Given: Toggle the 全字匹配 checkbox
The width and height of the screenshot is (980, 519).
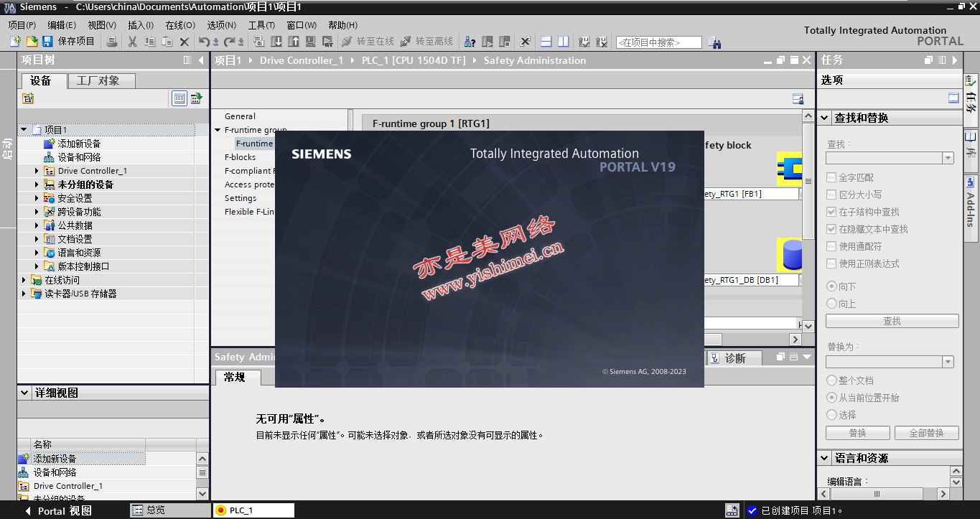Looking at the screenshot, I should (831, 177).
